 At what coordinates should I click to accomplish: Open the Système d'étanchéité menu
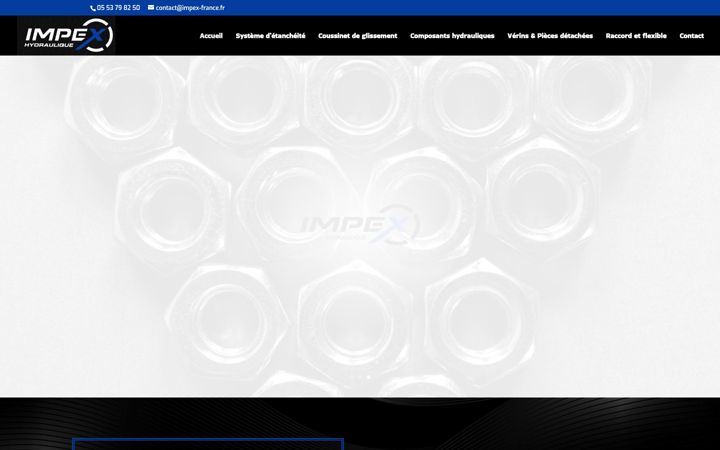pyautogui.click(x=270, y=36)
